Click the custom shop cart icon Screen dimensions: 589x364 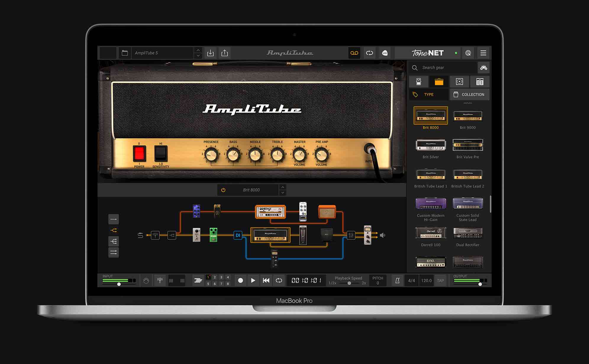pos(483,68)
